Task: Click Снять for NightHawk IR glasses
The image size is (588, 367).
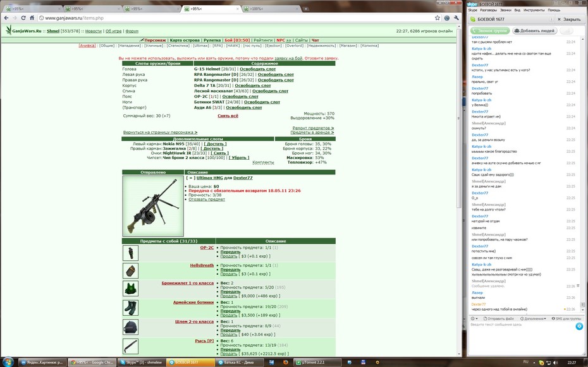Action: (219, 153)
